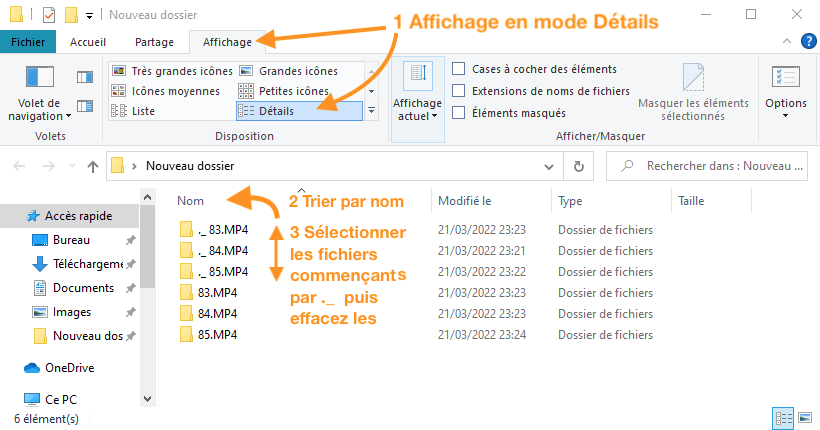The image size is (820, 430).
Task: Click Masquer les éléments sélectionnés
Action: [x=693, y=93]
